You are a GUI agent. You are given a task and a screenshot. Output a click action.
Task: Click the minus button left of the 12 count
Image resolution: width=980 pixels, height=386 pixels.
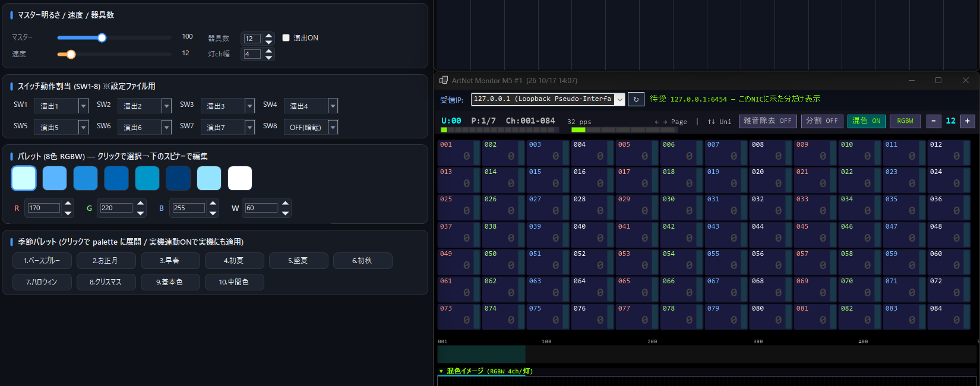coord(934,121)
